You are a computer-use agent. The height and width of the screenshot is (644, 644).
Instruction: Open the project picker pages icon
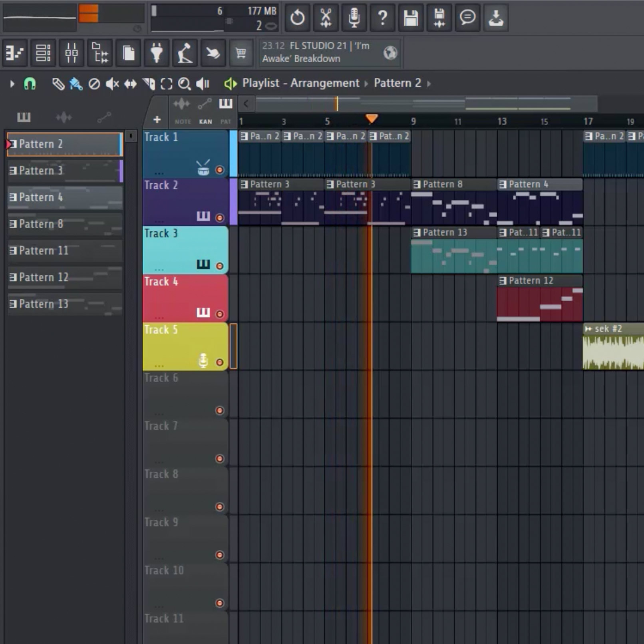pyautogui.click(x=128, y=53)
